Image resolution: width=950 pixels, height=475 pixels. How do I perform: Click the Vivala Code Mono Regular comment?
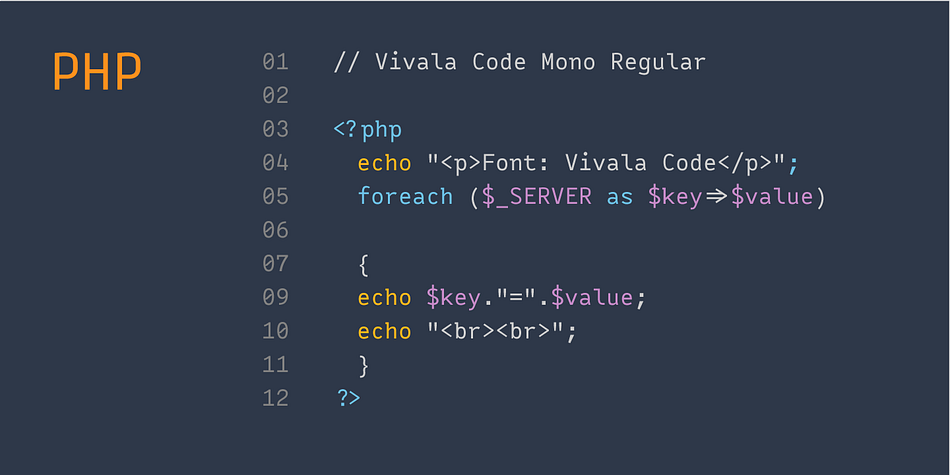[519, 62]
